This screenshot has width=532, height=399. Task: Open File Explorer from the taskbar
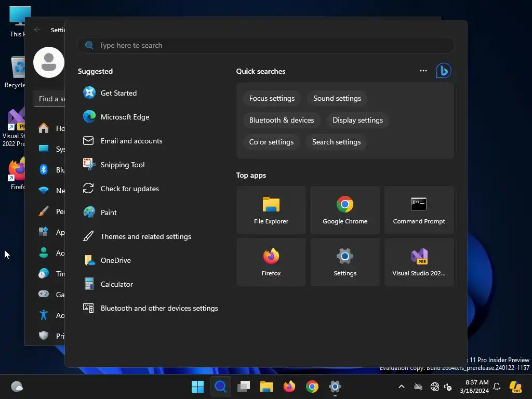click(267, 387)
